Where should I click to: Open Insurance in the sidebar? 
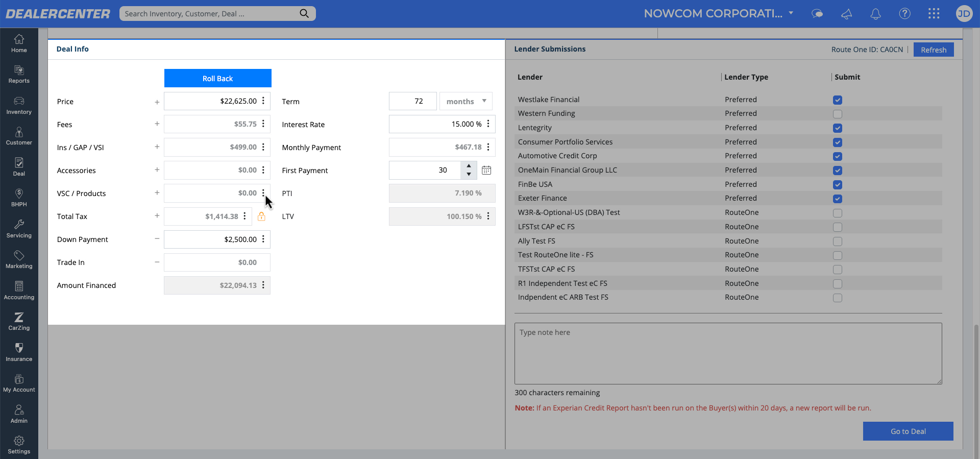pos(19,352)
